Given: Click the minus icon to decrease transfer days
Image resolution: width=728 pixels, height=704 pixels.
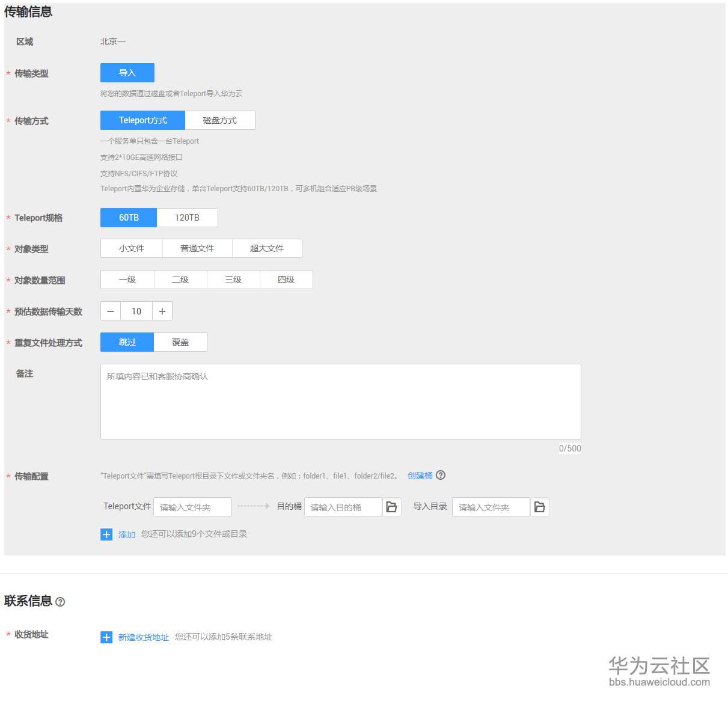Looking at the screenshot, I should point(110,311).
